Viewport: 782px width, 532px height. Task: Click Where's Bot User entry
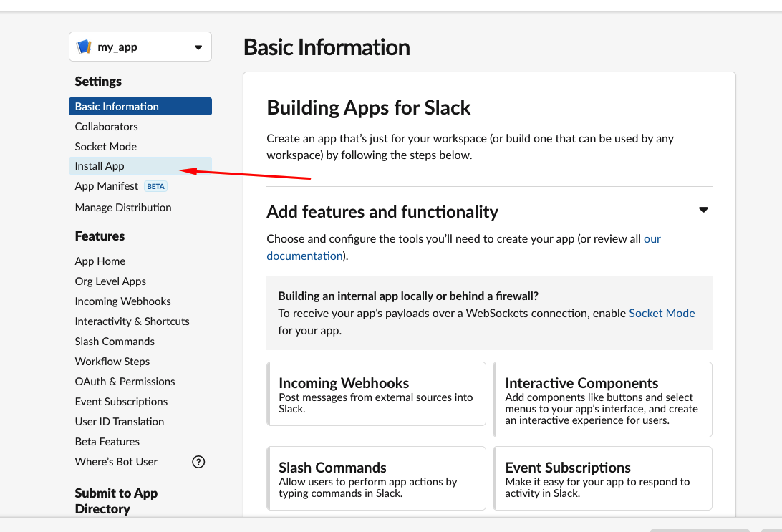click(x=116, y=462)
